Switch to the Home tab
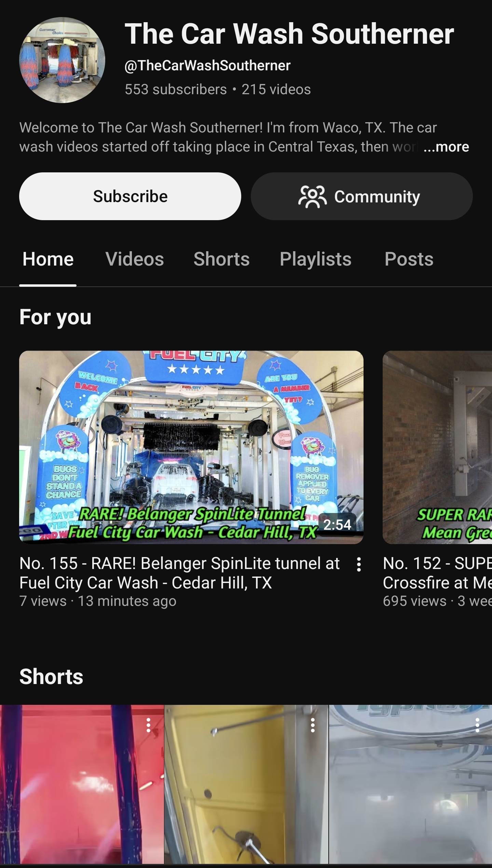Image resolution: width=492 pixels, height=868 pixels. 48,259
